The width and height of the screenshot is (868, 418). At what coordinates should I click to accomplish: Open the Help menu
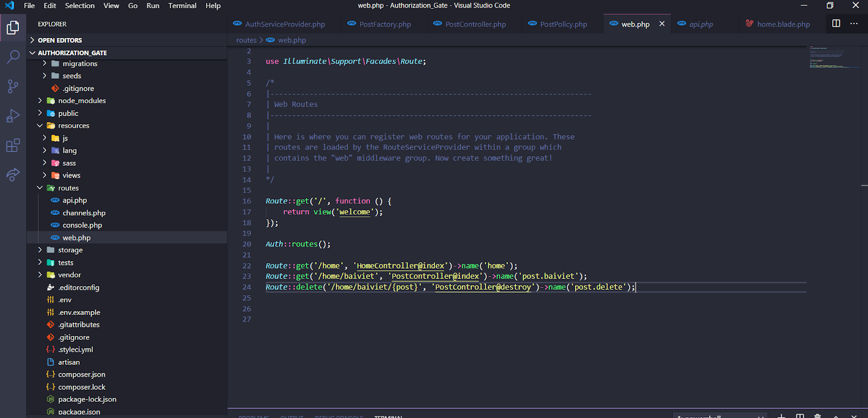[213, 5]
